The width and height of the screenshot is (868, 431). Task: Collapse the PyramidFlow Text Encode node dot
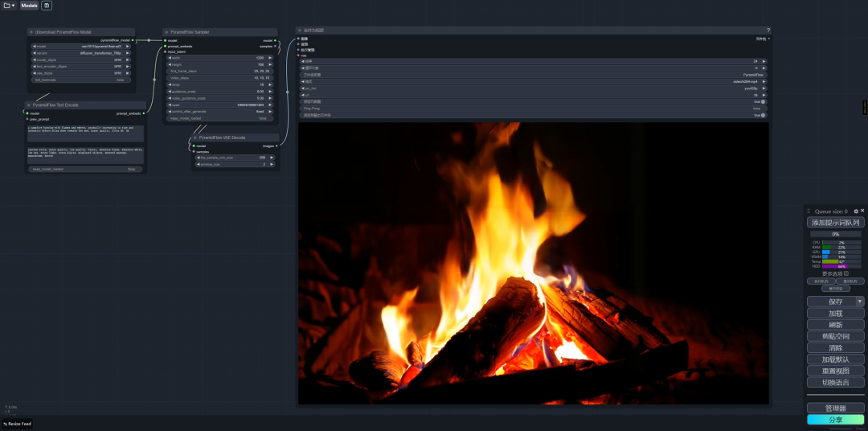[28, 105]
